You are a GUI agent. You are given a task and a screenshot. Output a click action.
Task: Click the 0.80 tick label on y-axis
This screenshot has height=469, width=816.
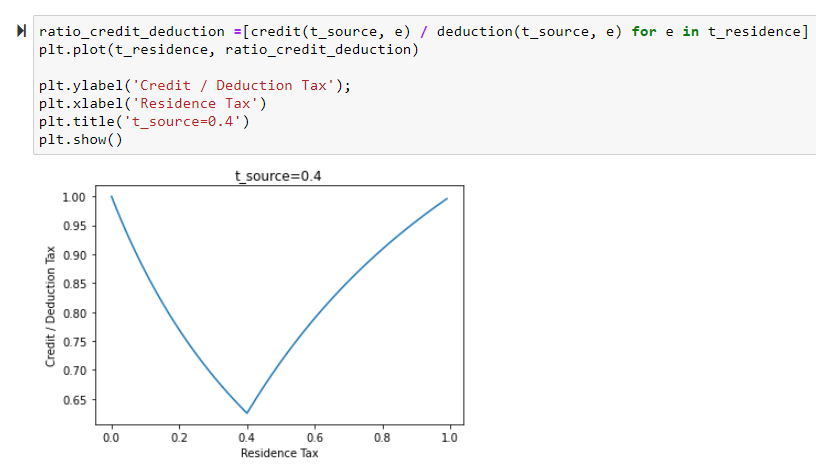(x=74, y=313)
